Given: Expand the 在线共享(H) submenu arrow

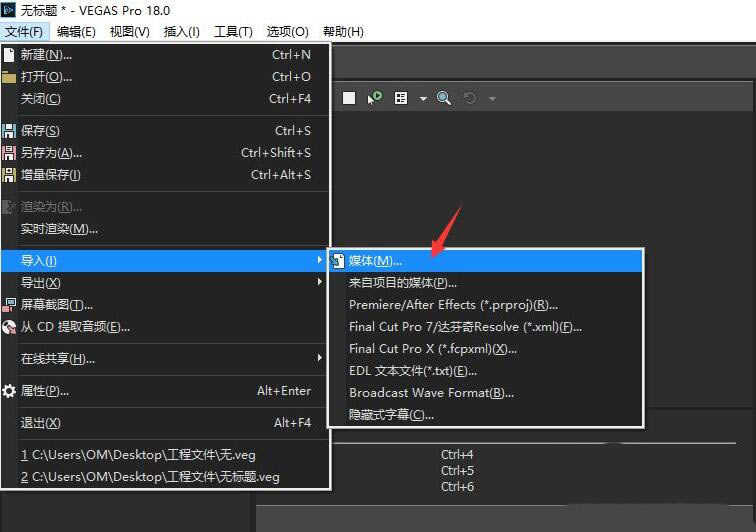Looking at the screenshot, I should coord(319,358).
